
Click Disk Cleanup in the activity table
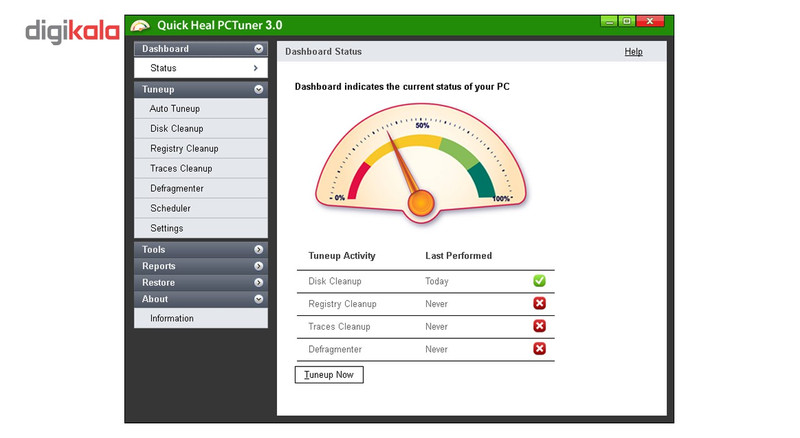335,281
